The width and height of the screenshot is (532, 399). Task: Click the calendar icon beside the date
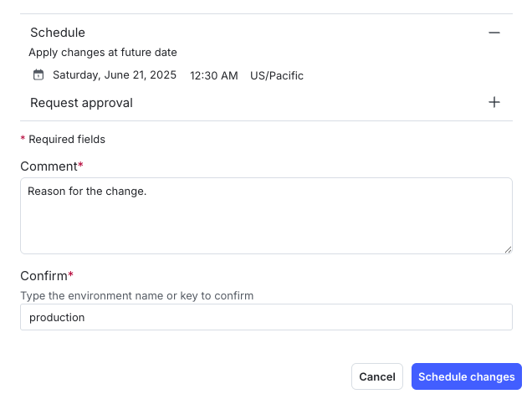(x=38, y=75)
